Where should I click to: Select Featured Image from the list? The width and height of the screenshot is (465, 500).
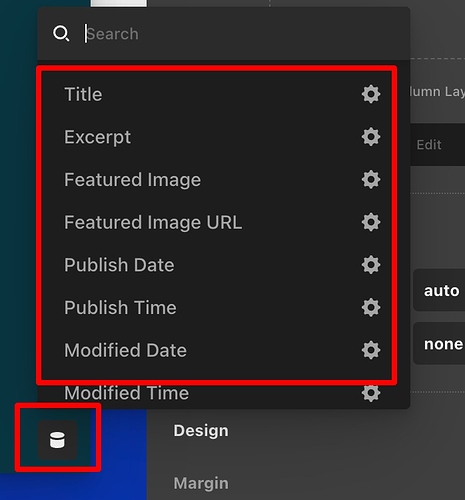click(x=133, y=180)
